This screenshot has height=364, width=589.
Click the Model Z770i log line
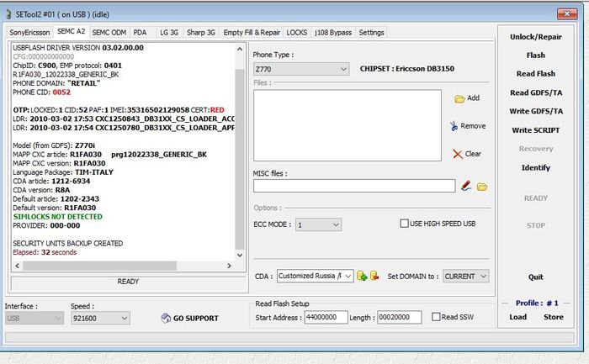tap(54, 145)
